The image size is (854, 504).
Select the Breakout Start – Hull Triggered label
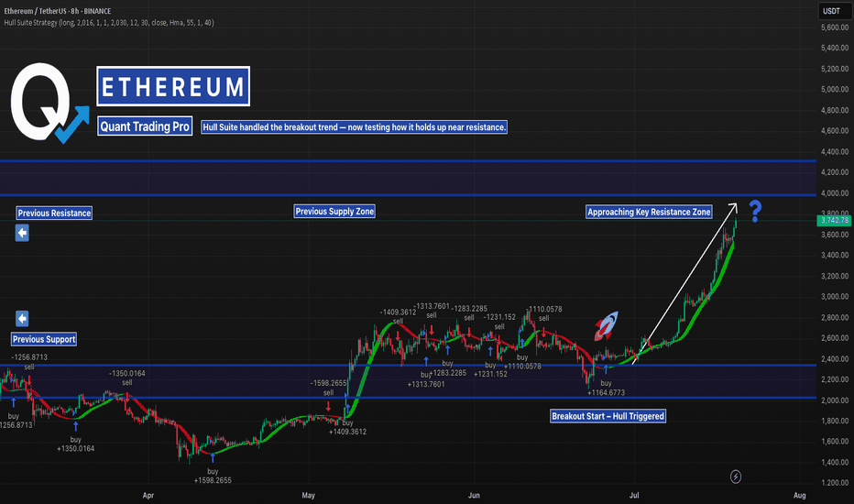608,416
